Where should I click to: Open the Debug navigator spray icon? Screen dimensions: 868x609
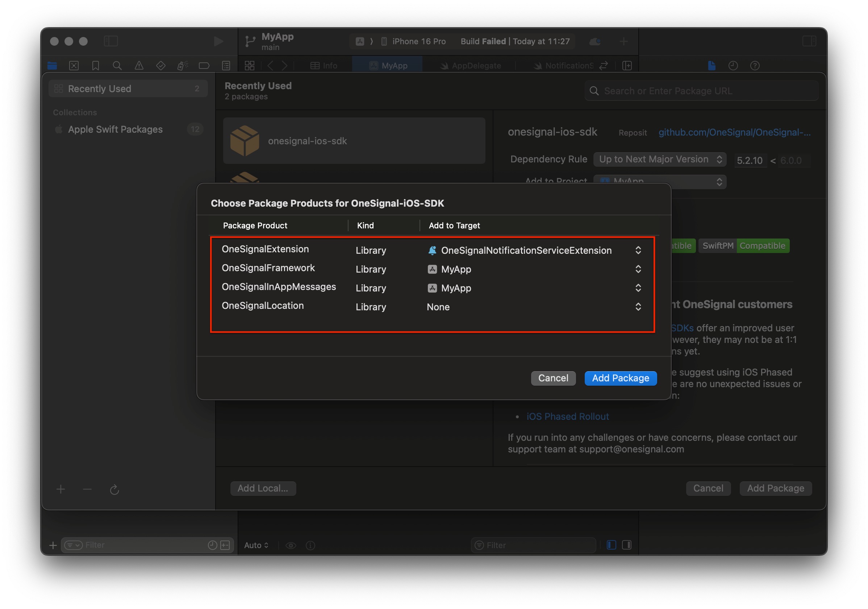pos(182,66)
